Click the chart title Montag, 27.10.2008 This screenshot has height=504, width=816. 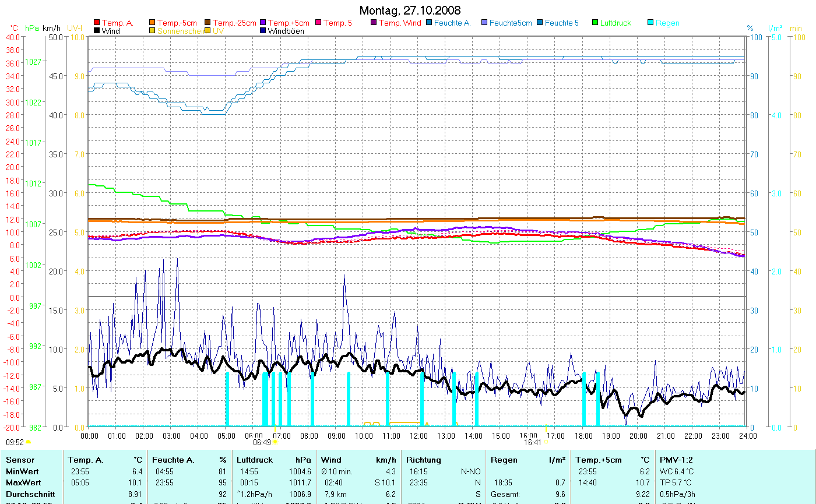[410, 10]
